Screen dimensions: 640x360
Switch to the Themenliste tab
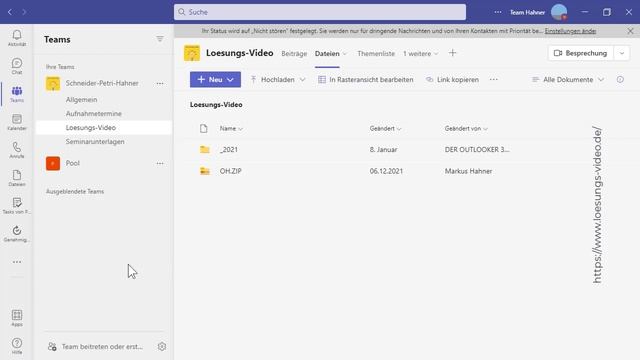click(x=376, y=53)
